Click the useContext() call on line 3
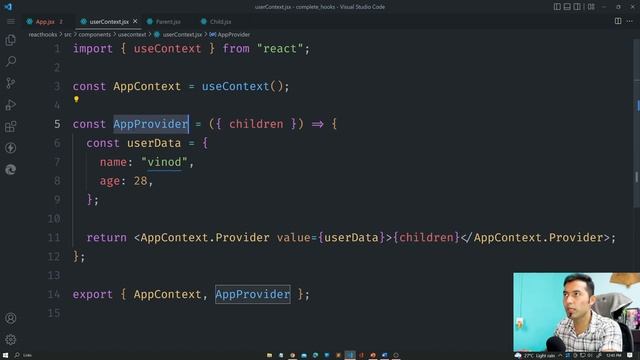Image resolution: width=640 pixels, height=360 pixels. pyautogui.click(x=242, y=87)
